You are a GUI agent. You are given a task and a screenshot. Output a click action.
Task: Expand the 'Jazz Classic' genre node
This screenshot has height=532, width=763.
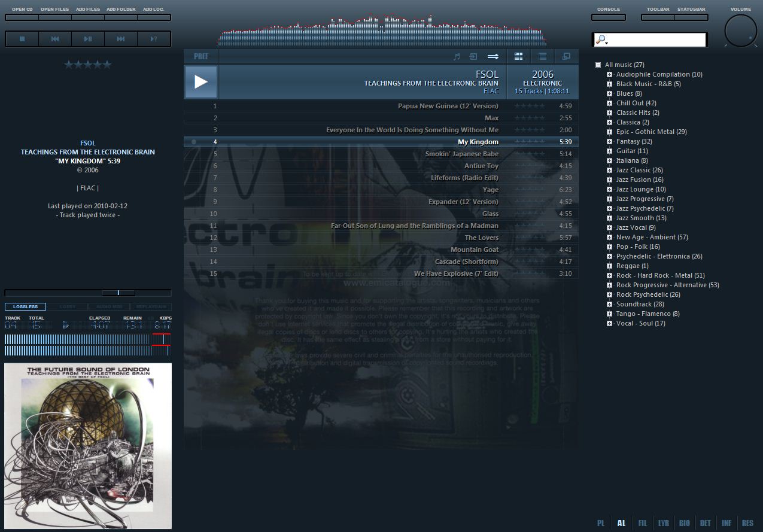[610, 170]
